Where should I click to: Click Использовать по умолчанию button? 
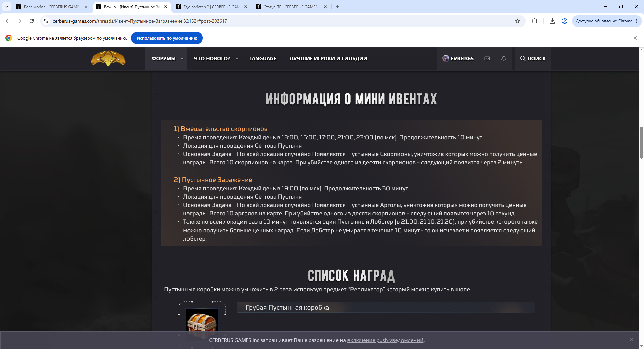[x=167, y=38]
